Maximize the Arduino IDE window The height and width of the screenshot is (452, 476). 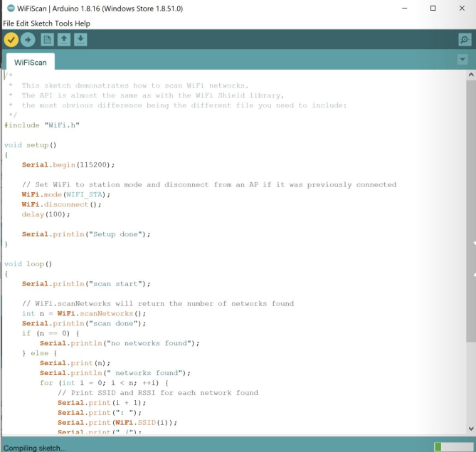tap(433, 9)
